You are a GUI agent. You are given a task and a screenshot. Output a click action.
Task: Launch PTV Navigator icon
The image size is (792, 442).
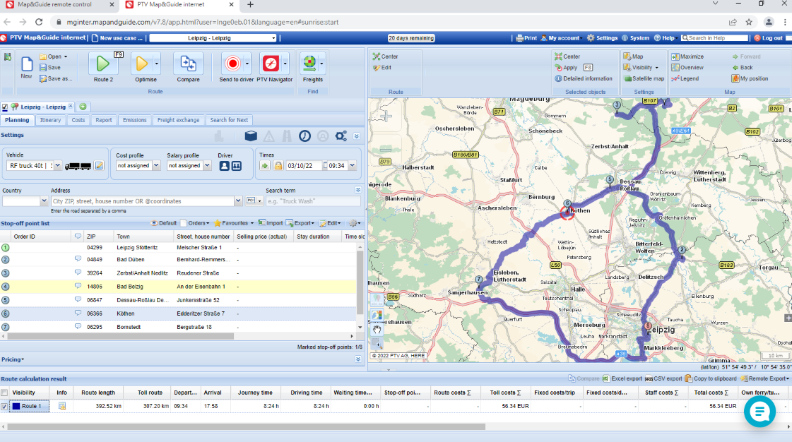pyautogui.click(x=273, y=64)
